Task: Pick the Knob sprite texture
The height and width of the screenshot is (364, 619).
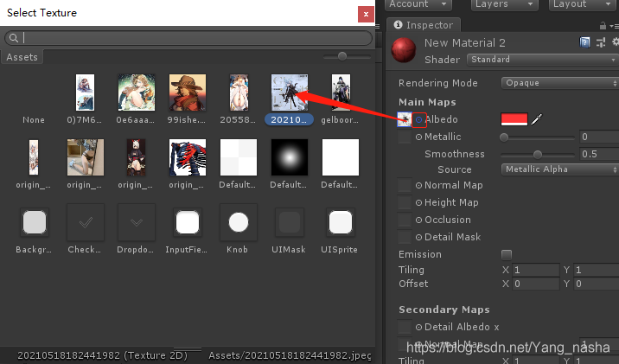Action: pyautogui.click(x=239, y=222)
